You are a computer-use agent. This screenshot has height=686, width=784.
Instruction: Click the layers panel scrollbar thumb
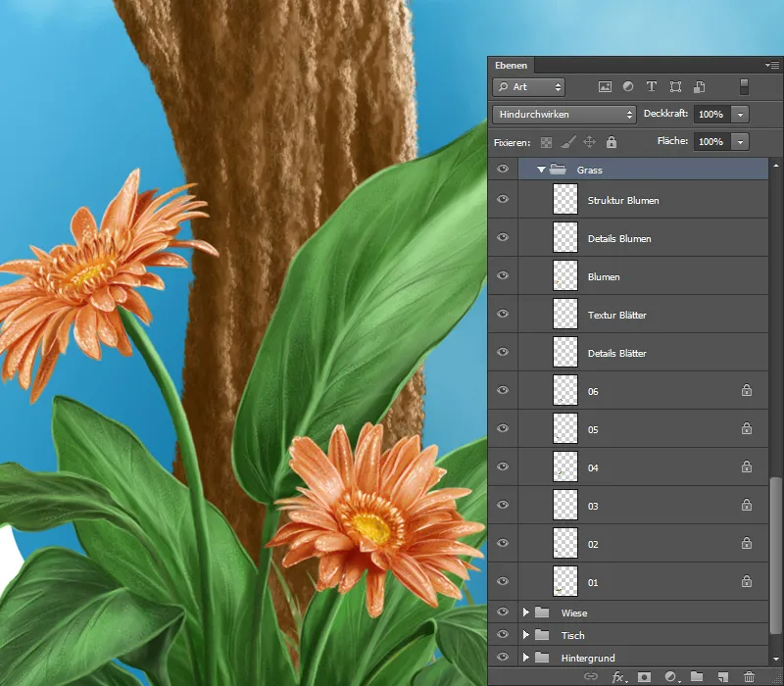coord(775,555)
